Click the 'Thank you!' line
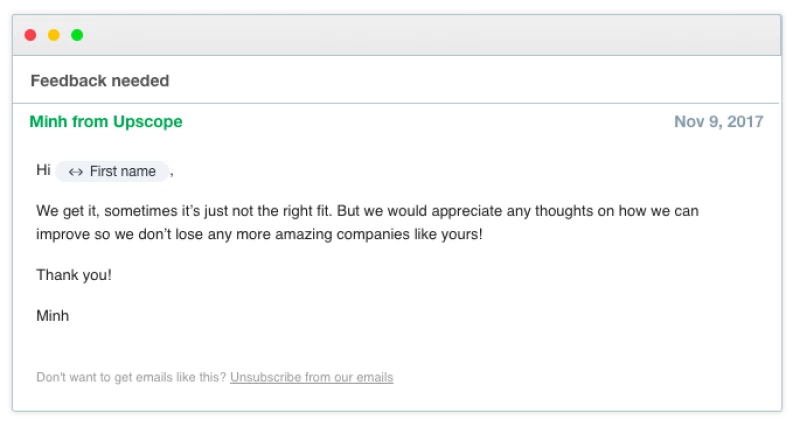Screen dimensions: 800x427 tap(74, 274)
